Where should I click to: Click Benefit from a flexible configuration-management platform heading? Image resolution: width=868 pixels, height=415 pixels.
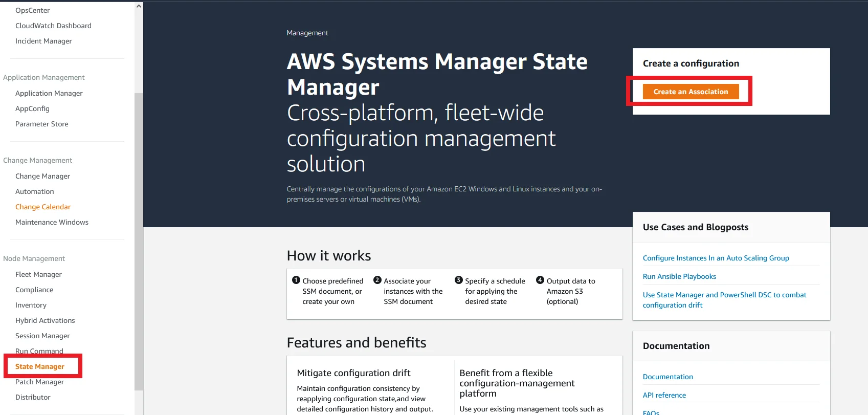517,383
